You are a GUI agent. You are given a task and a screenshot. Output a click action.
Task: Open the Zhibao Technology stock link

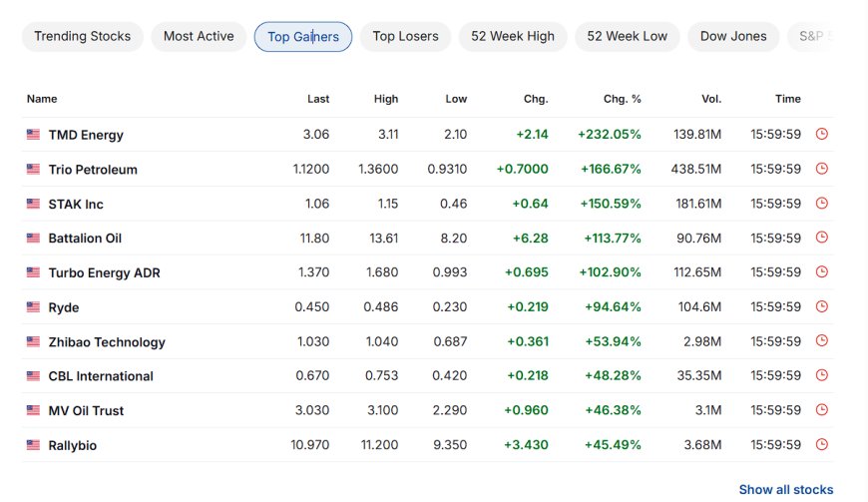pyautogui.click(x=107, y=342)
